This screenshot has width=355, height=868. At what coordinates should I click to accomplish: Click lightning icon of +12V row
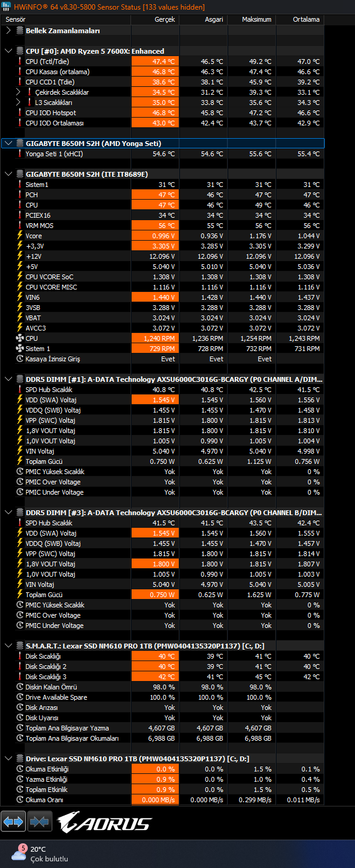point(19,256)
